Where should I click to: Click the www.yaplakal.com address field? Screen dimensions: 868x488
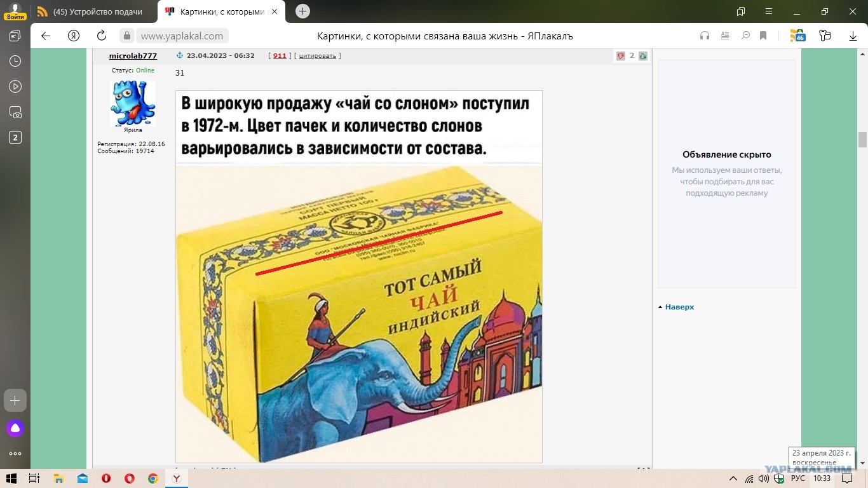182,36
